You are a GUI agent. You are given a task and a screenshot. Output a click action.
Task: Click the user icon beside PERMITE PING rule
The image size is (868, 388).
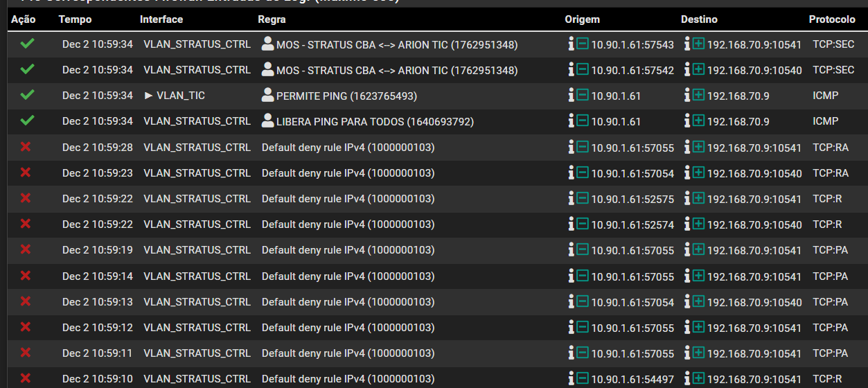267,96
